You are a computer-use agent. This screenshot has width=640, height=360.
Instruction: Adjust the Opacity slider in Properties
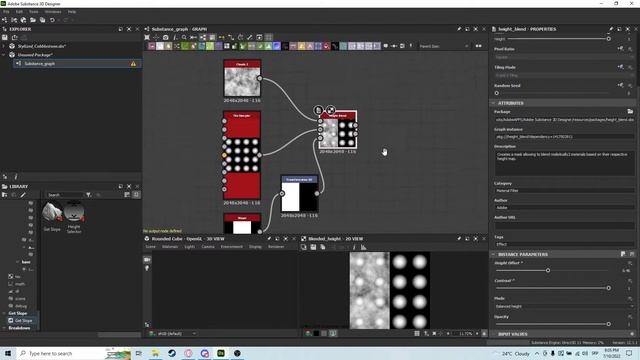tap(608, 324)
